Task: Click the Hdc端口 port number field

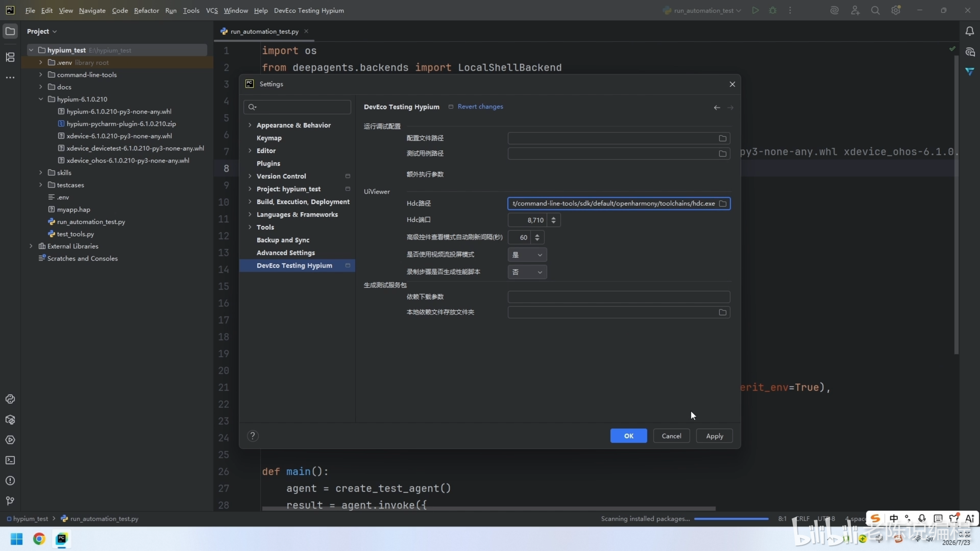Action: pos(528,220)
